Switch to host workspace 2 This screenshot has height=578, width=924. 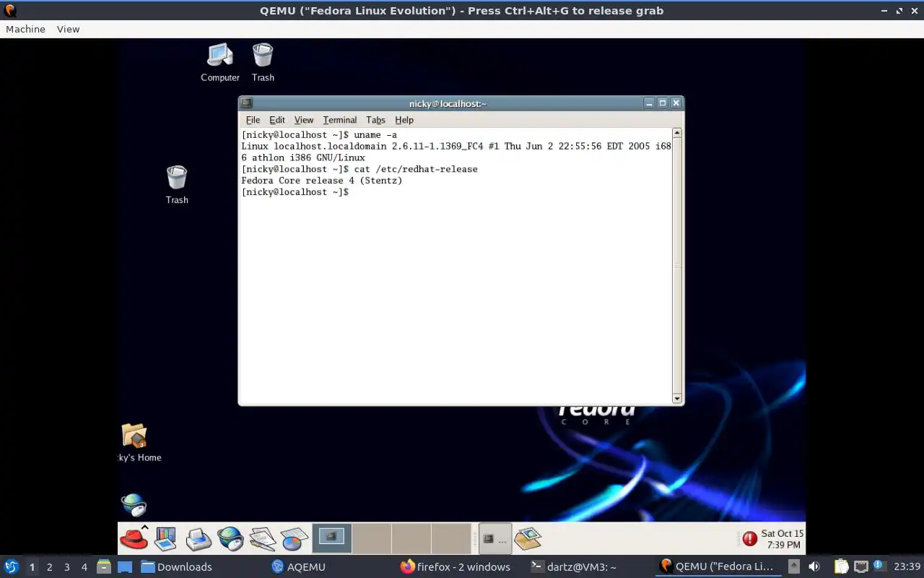tap(50, 566)
